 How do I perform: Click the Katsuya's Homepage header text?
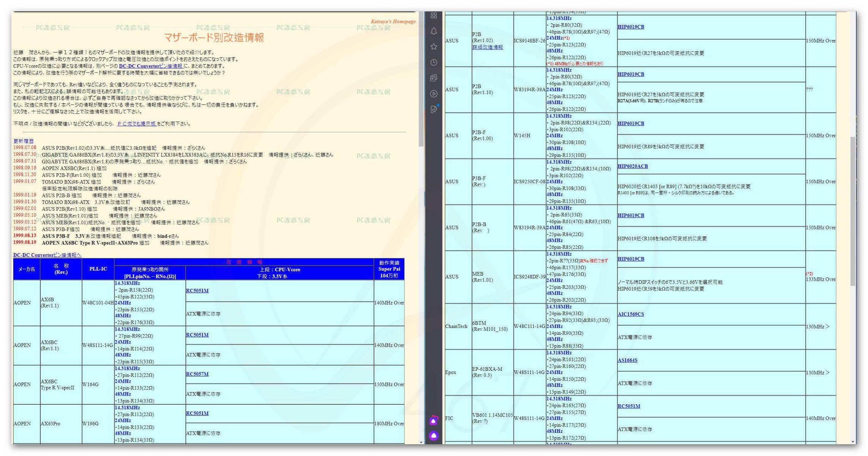coord(393,22)
